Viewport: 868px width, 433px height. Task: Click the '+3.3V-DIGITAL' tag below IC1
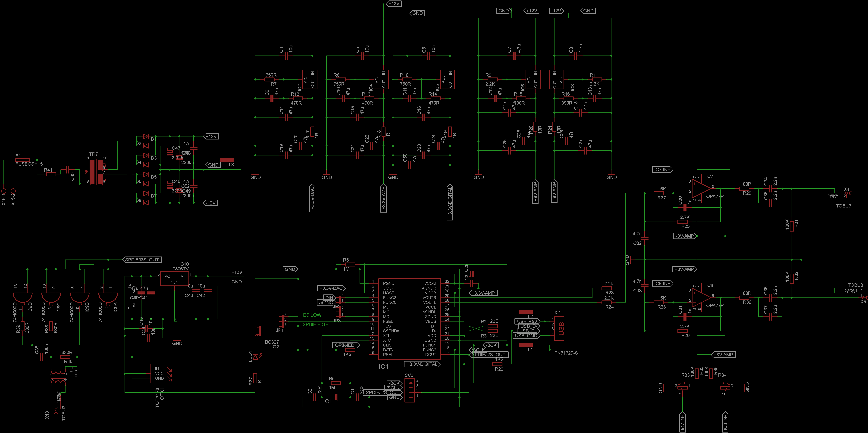click(422, 364)
